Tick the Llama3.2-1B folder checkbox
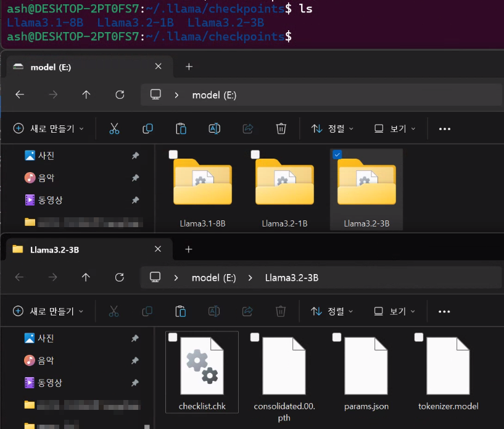The height and width of the screenshot is (429, 504). pos(255,154)
